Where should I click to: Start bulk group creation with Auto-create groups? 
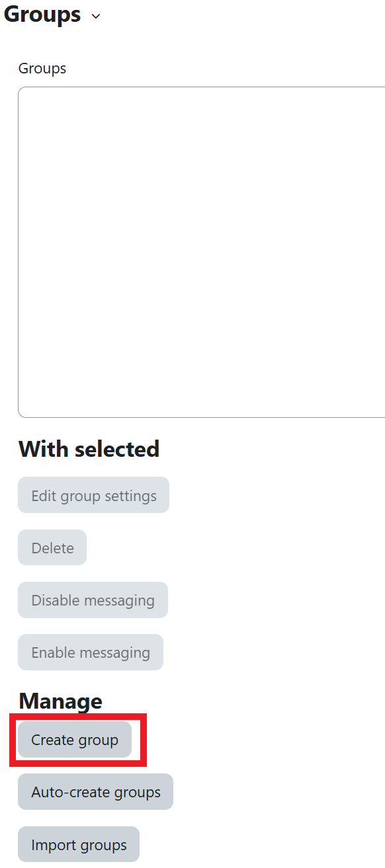coord(95,791)
